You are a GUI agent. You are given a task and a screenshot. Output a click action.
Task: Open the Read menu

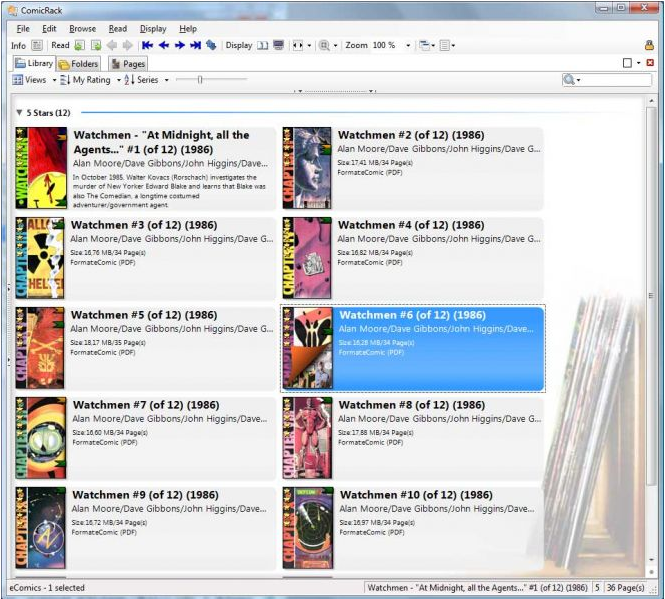(x=118, y=29)
